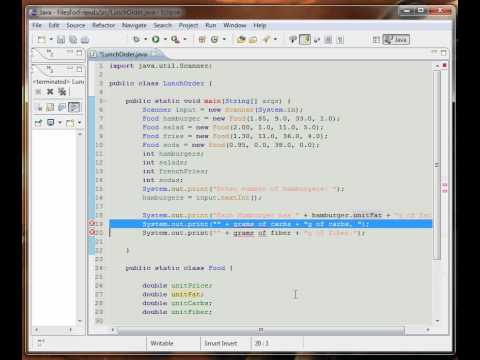This screenshot has width=480, height=360.
Task: Click the Print toolbar icon
Action: click(x=85, y=40)
